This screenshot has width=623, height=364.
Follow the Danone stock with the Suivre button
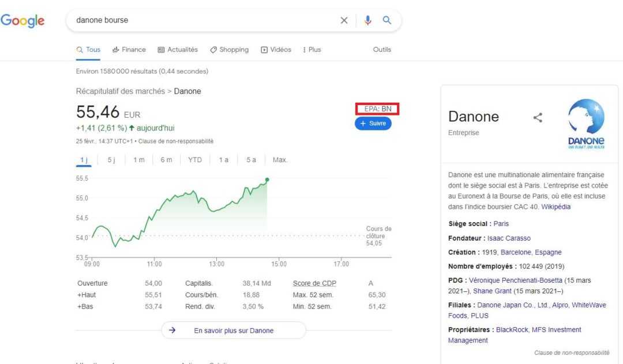[373, 123]
